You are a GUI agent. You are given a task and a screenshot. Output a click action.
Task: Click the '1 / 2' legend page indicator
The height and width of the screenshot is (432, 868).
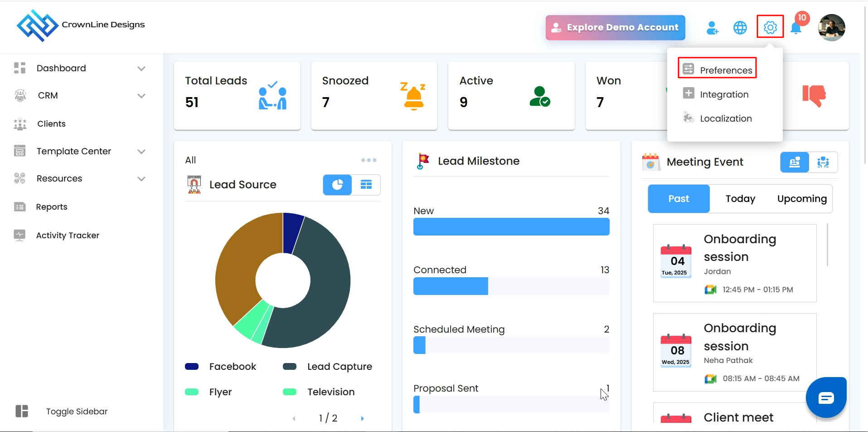pos(328,418)
